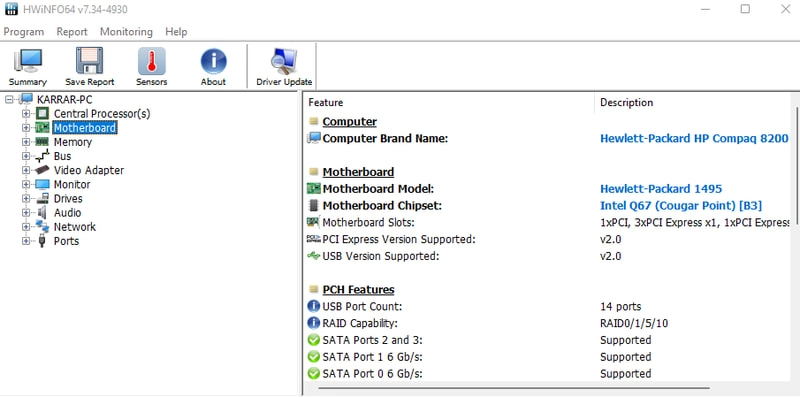Click the Network tree icon
This screenshot has height=397, width=800.
(x=42, y=227)
